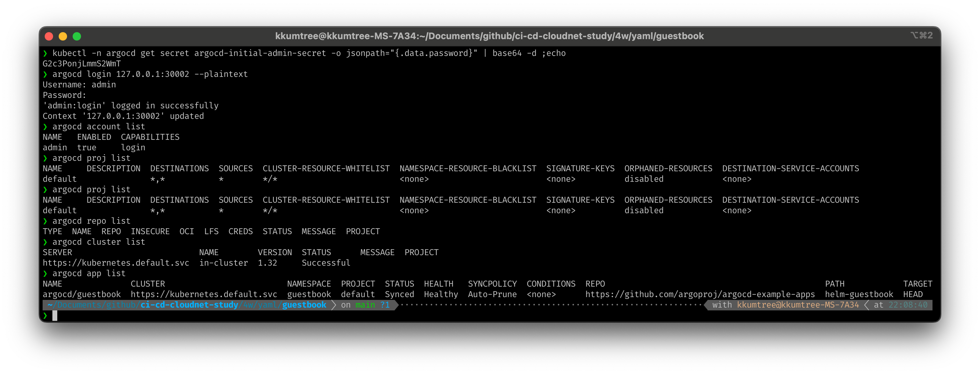This screenshot has width=980, height=374.
Task: Click first CLUSTER-RESOURCE-WHITELIST column header
Action: tap(326, 168)
